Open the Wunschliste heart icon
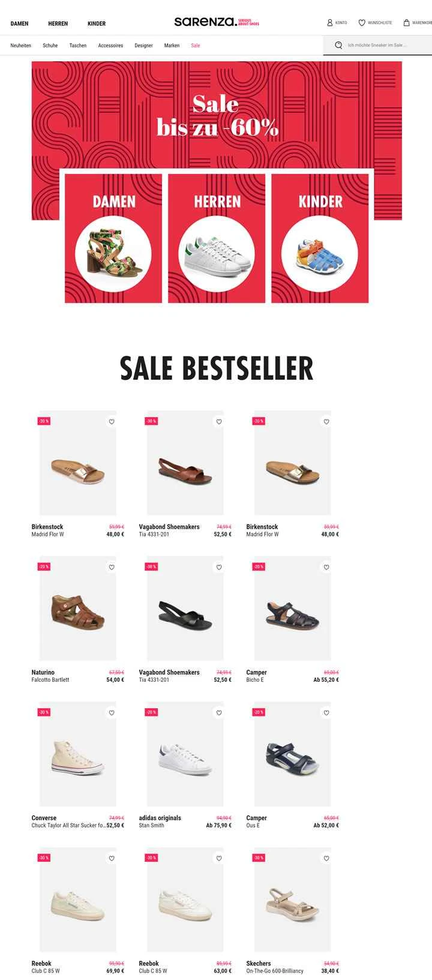Viewport: 432px width, 980px height. [362, 23]
